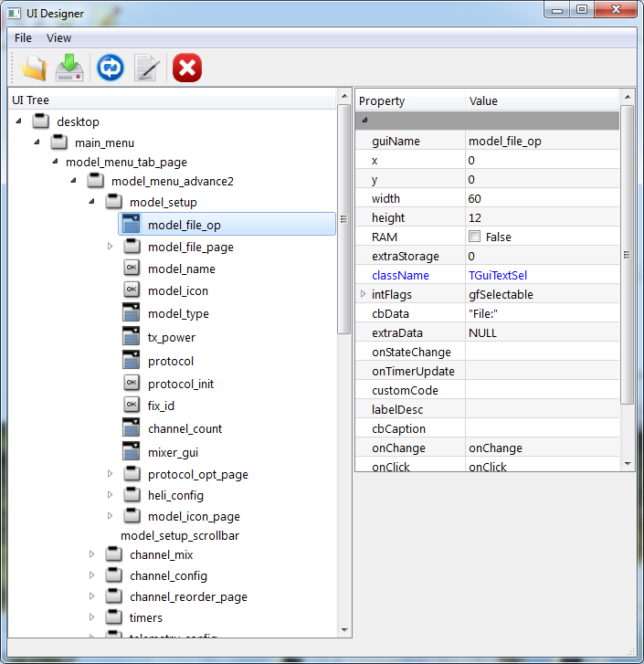Click the blue refresh toolbar icon
Screen dimensions: 644x664
click(x=111, y=68)
